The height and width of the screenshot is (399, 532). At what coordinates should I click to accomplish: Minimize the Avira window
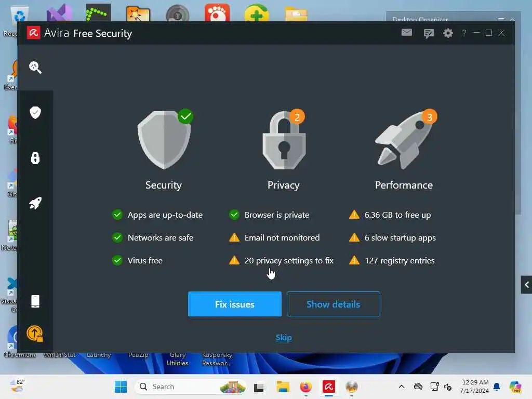pyautogui.click(x=476, y=33)
